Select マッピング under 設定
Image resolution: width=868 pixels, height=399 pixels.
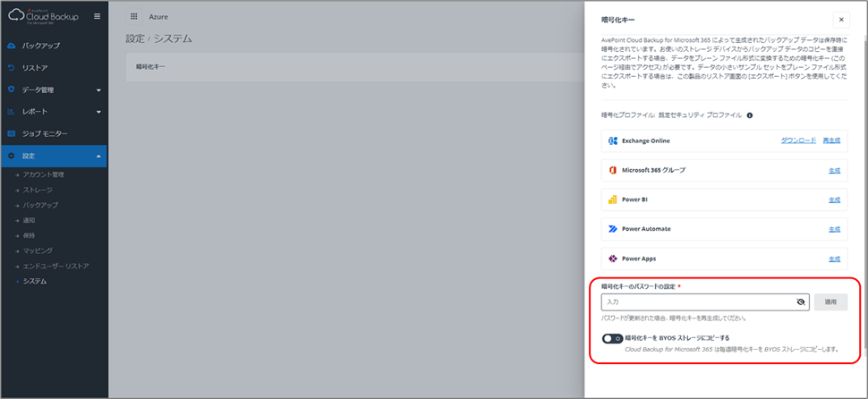pyautogui.click(x=38, y=250)
